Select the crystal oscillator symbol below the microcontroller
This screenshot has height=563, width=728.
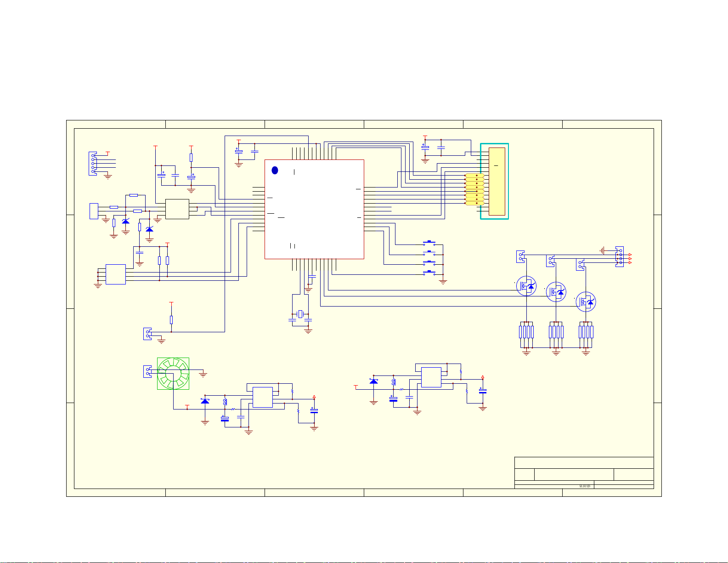pos(300,314)
